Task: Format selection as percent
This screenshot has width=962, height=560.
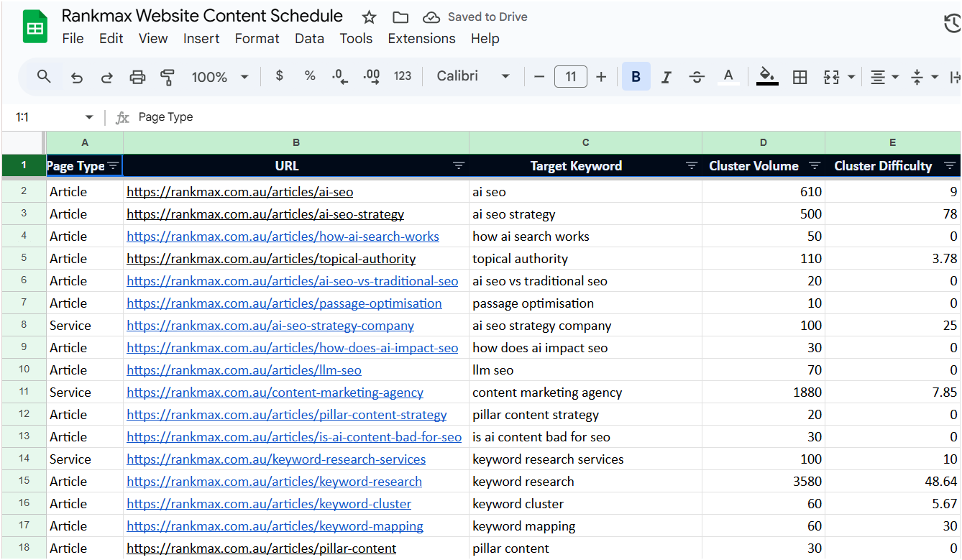Action: coord(309,75)
